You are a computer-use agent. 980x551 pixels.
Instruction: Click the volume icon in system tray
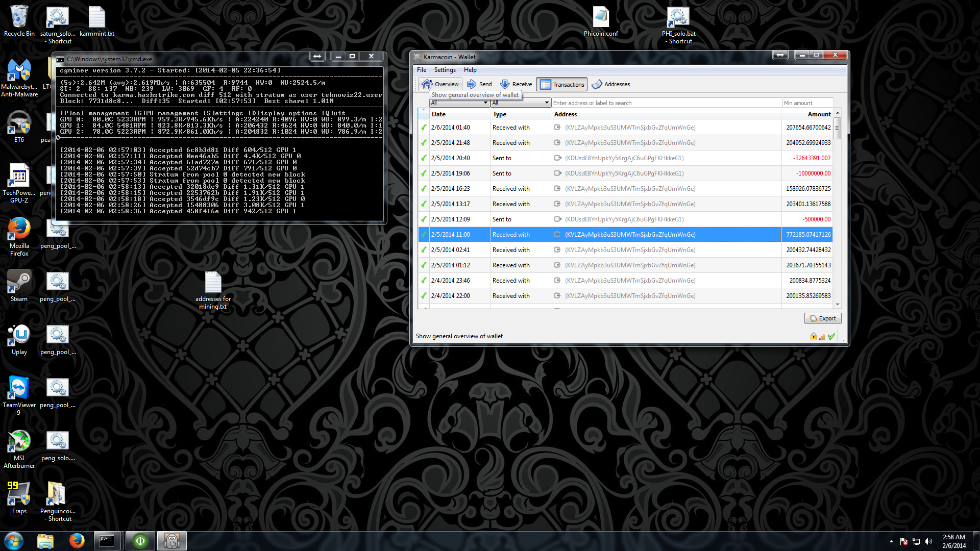(928, 541)
